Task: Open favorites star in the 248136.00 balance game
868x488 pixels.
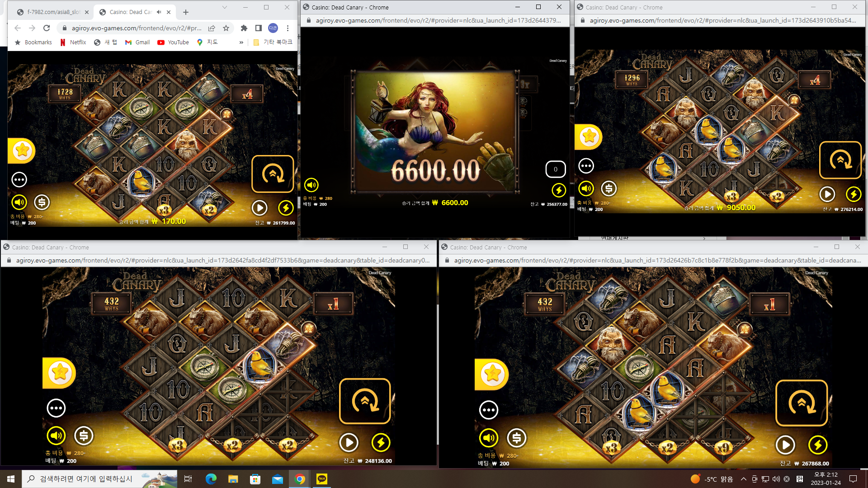Action: (59, 373)
